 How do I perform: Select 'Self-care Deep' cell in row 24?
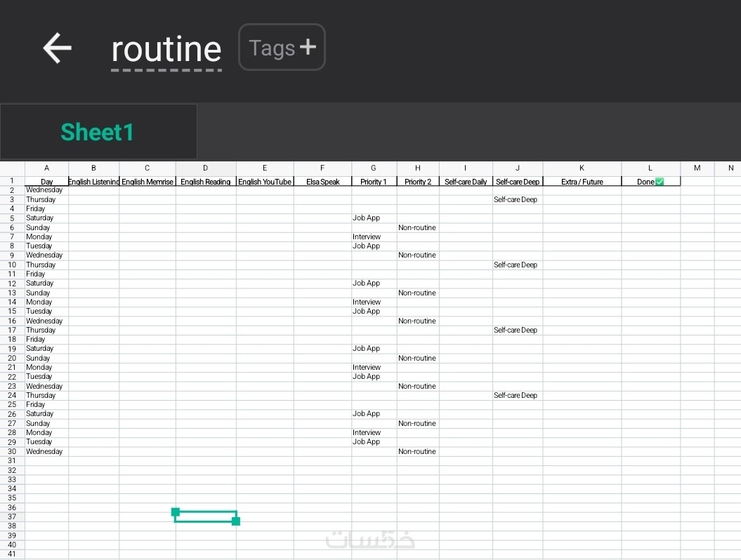pos(518,396)
